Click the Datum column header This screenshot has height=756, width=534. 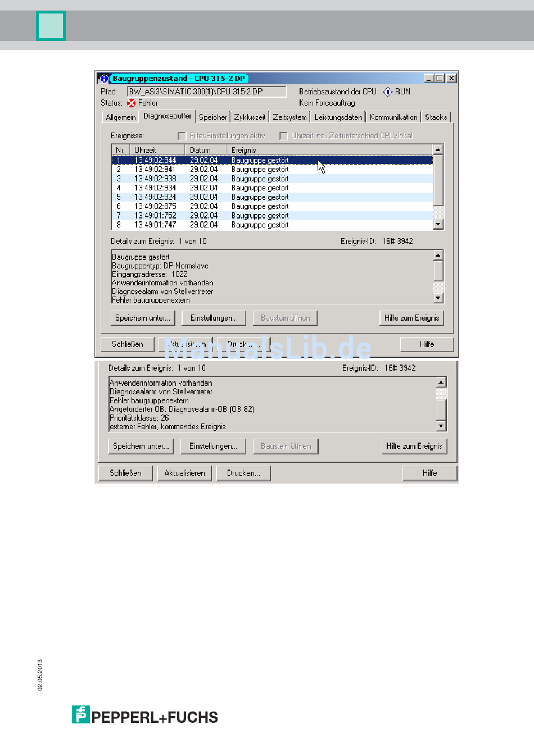tap(206, 150)
